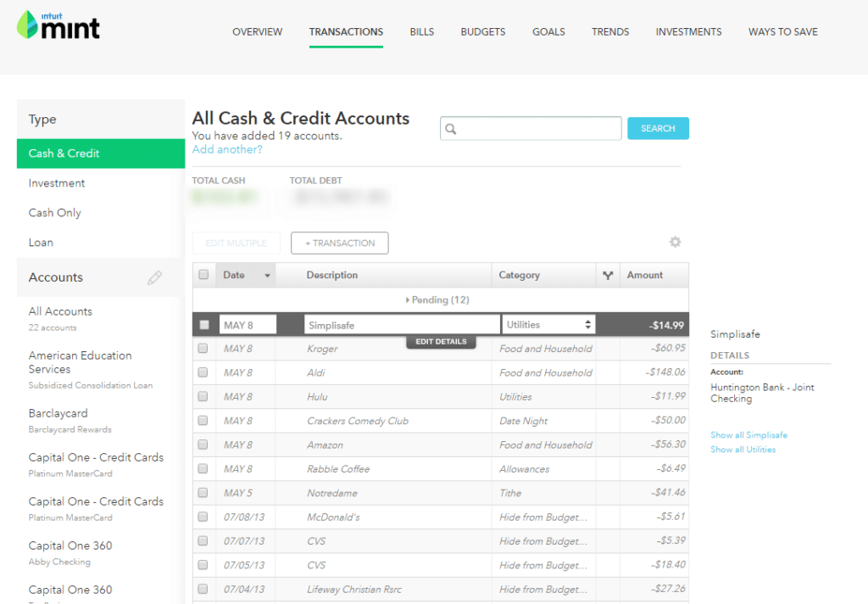868x604 pixels.
Task: Check the Kroger transaction checkbox
Action: pyautogui.click(x=203, y=348)
